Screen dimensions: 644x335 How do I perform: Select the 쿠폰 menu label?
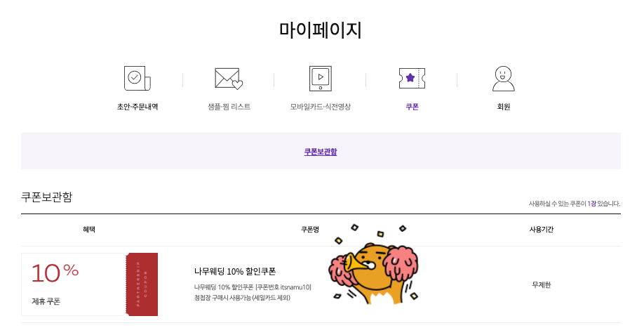[412, 107]
